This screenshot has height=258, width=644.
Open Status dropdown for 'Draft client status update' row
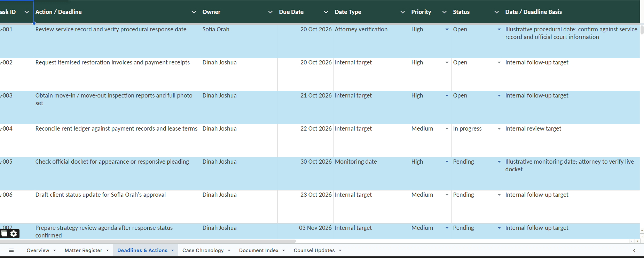499,195
